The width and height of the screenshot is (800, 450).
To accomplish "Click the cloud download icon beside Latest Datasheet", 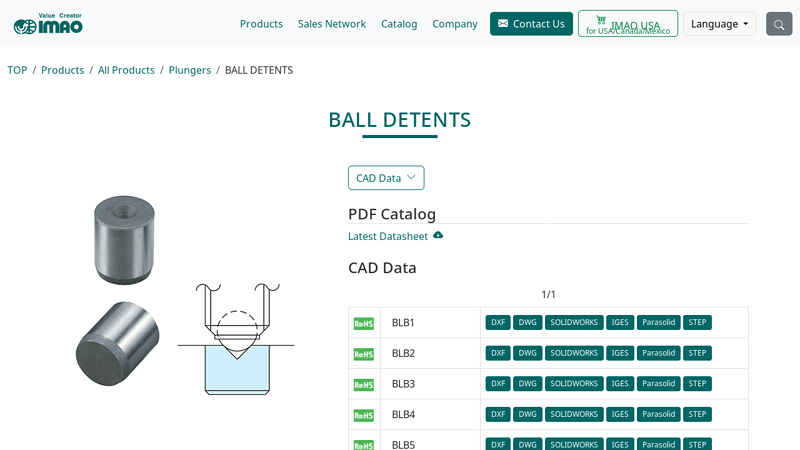I will click(438, 235).
